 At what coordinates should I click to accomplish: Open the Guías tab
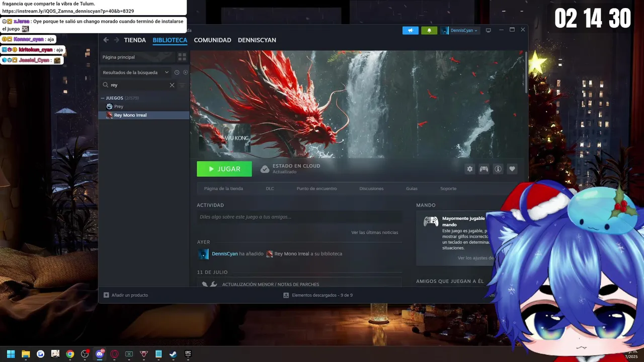point(412,189)
